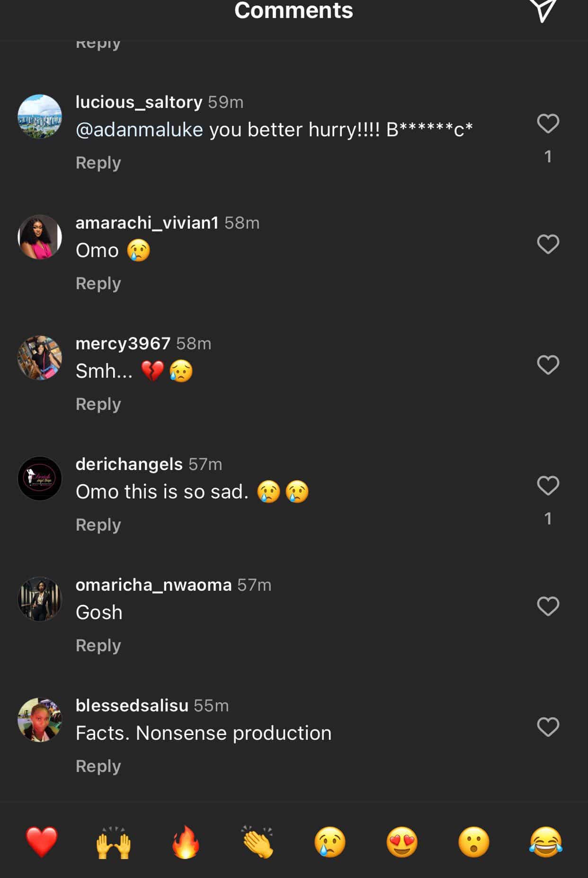Open lucious_saltory's profile via username
Image resolution: width=588 pixels, height=878 pixels.
tap(139, 102)
